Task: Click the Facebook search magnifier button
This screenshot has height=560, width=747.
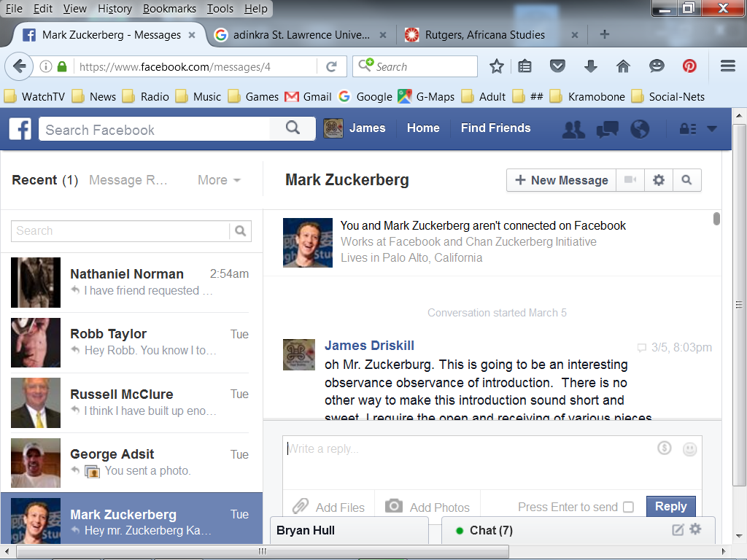Action: coord(293,128)
